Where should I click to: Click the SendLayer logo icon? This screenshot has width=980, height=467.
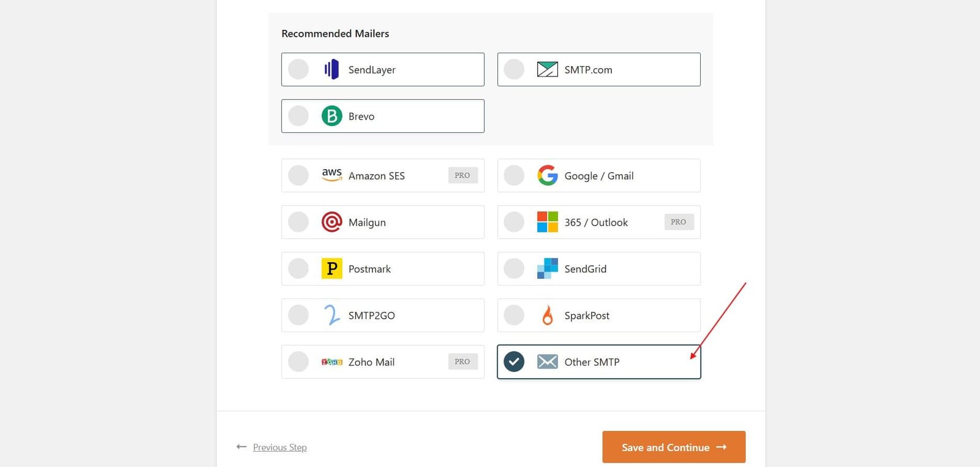click(331, 69)
